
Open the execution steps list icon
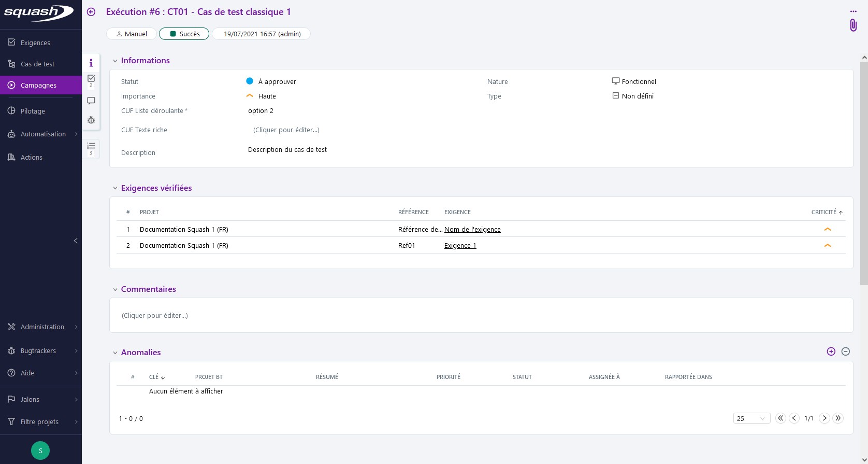(91, 147)
